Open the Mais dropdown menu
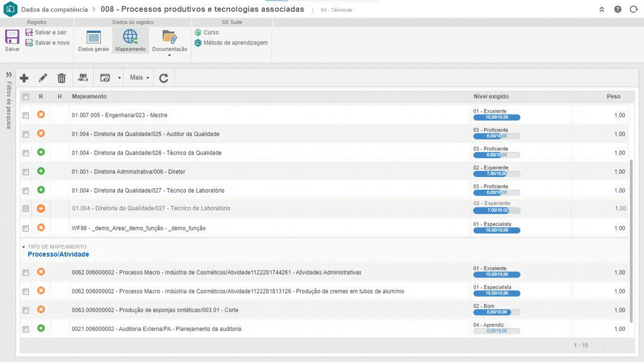The height and width of the screenshot is (362, 644). (140, 78)
